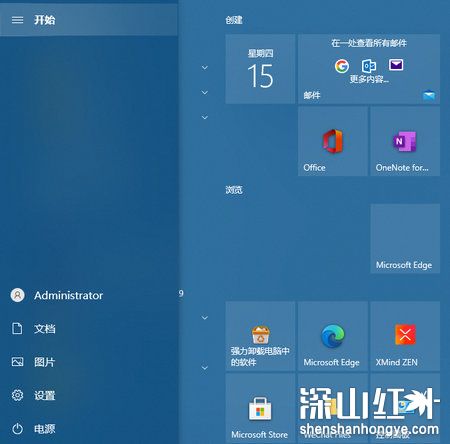This screenshot has height=444, width=450.
Task: Open the calendar tile showing 星期四 15
Action: tap(260, 69)
